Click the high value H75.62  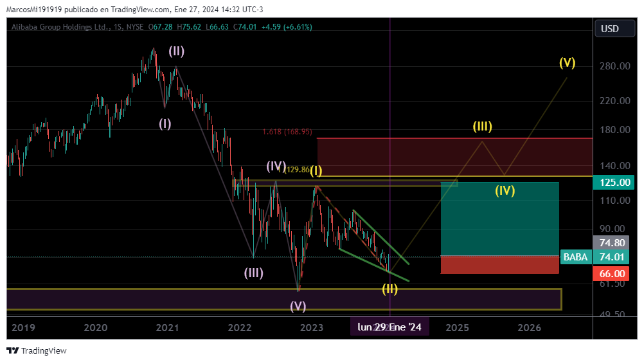[x=189, y=27]
